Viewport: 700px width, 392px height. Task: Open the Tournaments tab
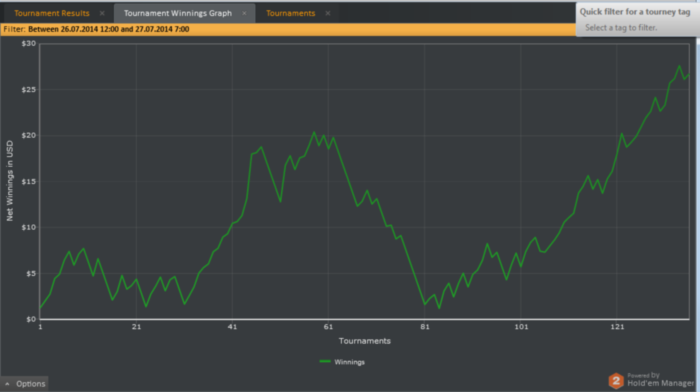291,13
